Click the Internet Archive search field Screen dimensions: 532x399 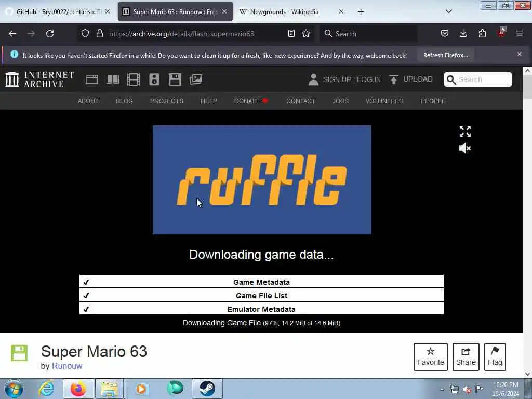(478, 79)
